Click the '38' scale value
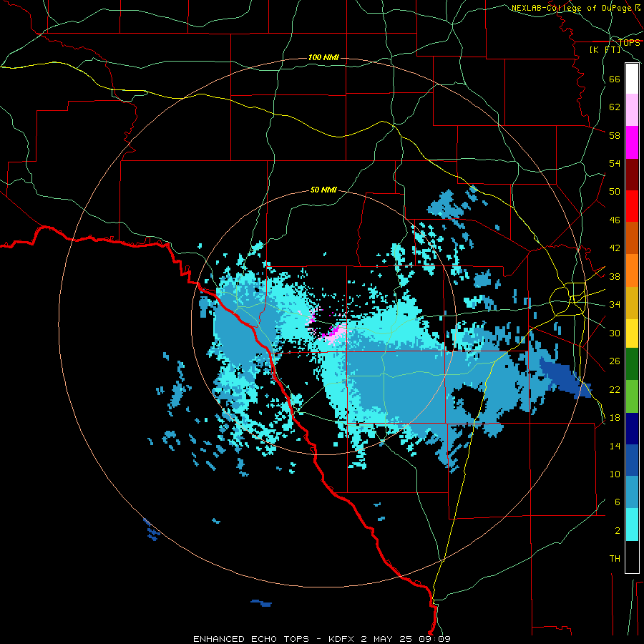 point(615,277)
